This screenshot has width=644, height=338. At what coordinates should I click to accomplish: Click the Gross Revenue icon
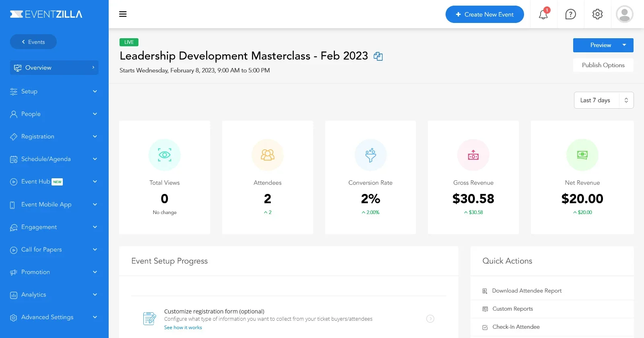click(473, 155)
